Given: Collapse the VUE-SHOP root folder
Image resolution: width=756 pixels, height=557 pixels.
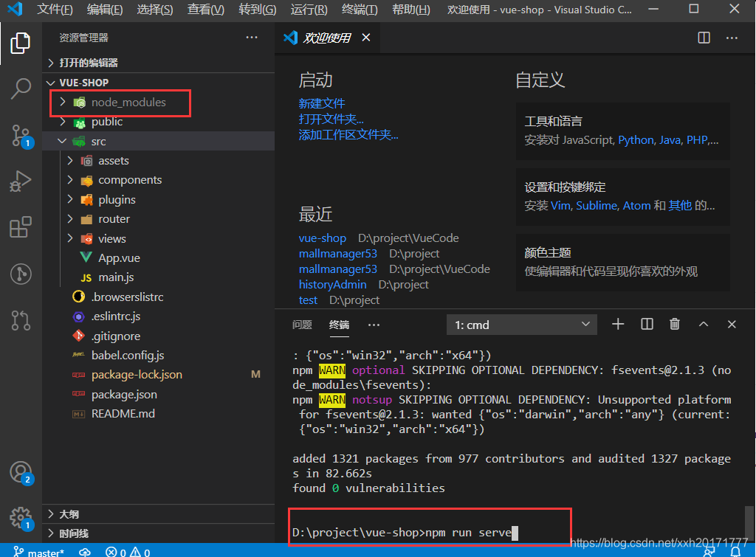Looking at the screenshot, I should click(x=158, y=83).
